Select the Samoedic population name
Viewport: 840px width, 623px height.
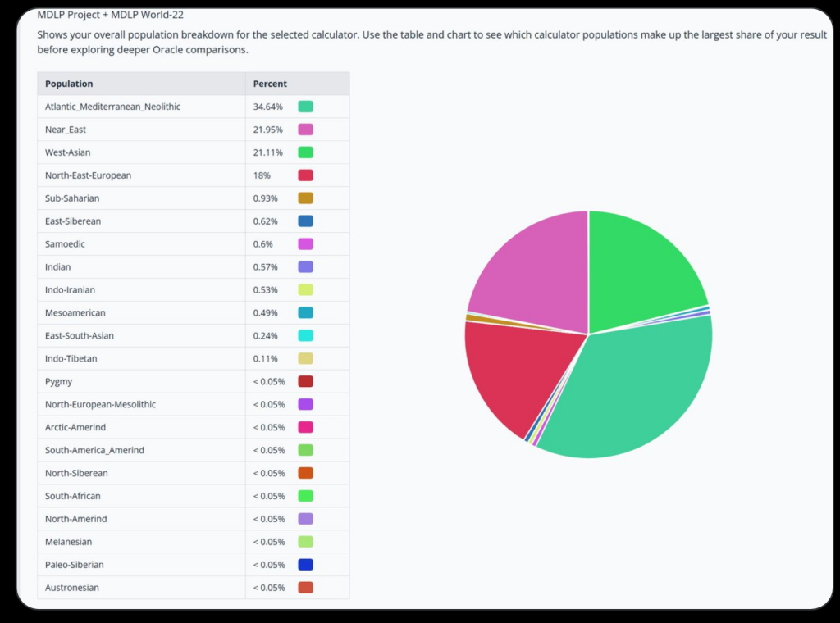65,244
